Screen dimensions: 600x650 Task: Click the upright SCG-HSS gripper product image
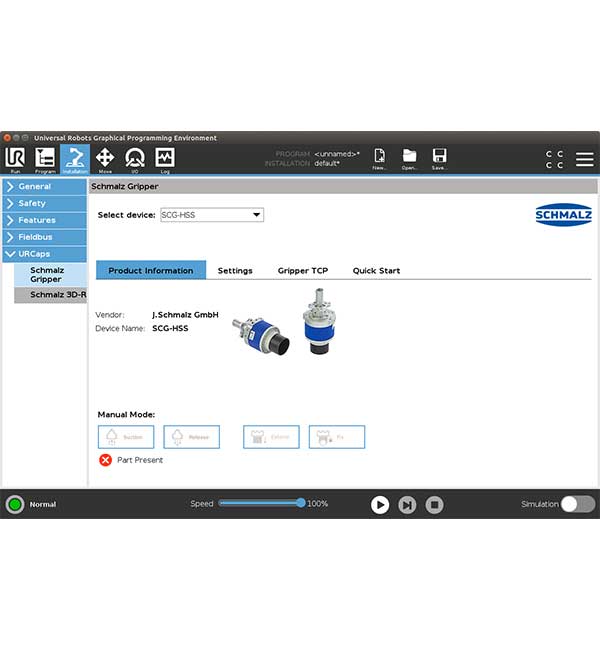tap(319, 321)
